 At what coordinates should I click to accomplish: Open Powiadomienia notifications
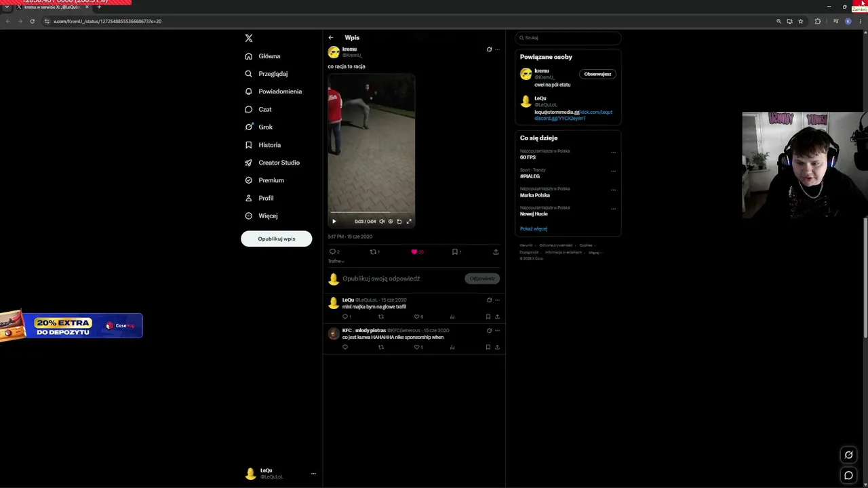[273, 91]
